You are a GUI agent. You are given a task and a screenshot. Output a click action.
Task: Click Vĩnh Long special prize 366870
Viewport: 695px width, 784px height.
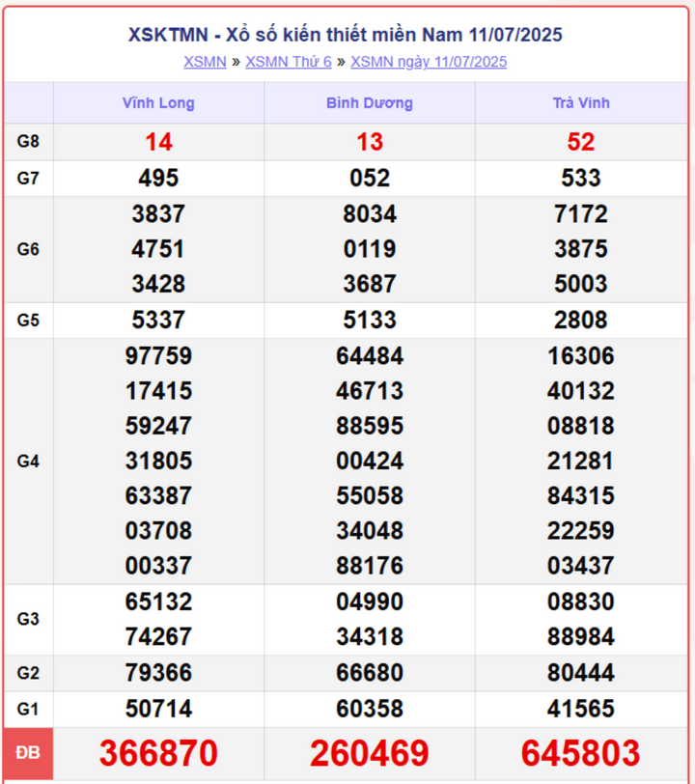[158, 753]
